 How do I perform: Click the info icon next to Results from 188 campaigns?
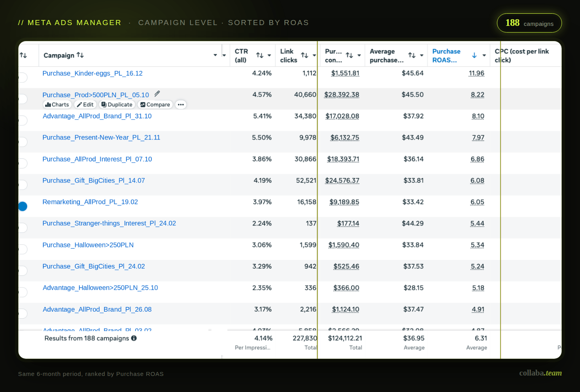point(134,338)
